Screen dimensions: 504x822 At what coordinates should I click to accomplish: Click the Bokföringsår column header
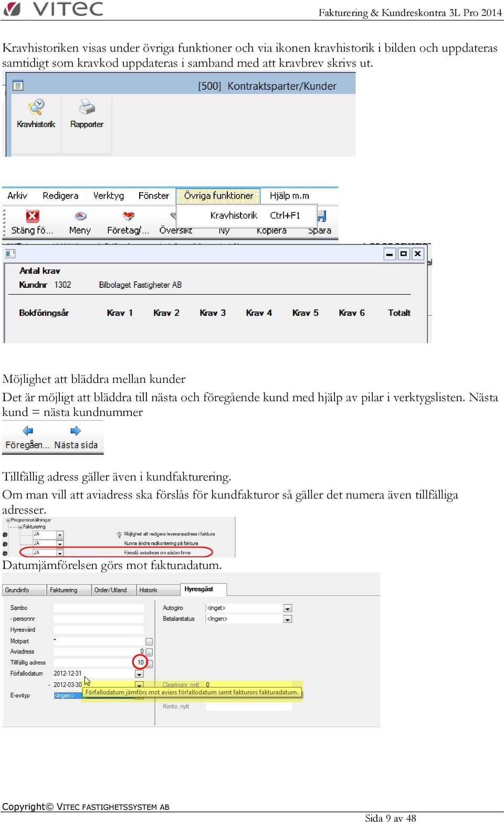pos(44,313)
